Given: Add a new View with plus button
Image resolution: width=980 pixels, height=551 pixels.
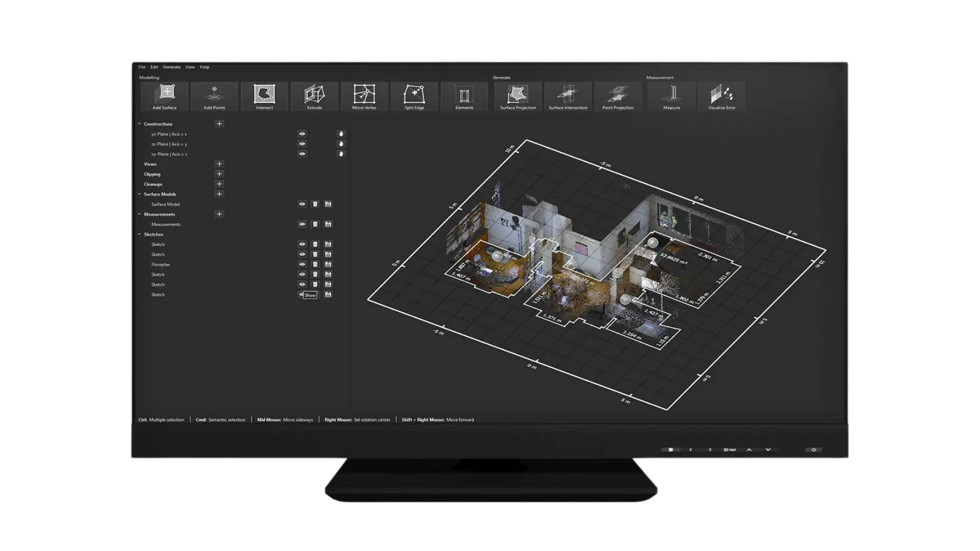Looking at the screenshot, I should (x=219, y=164).
